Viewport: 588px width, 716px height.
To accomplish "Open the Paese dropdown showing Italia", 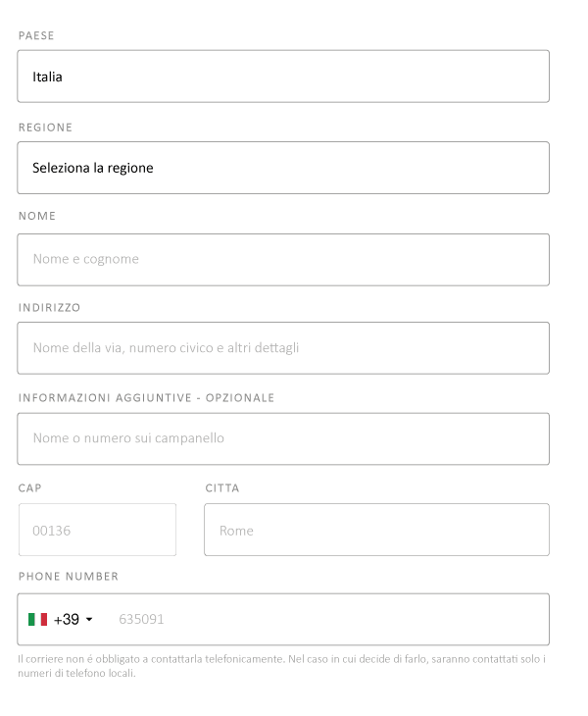I will tap(282, 77).
